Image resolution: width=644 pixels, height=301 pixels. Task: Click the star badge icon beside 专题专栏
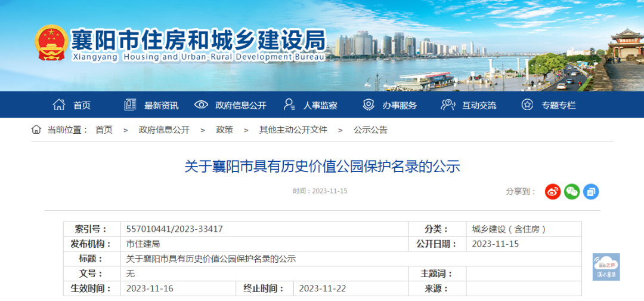527,105
